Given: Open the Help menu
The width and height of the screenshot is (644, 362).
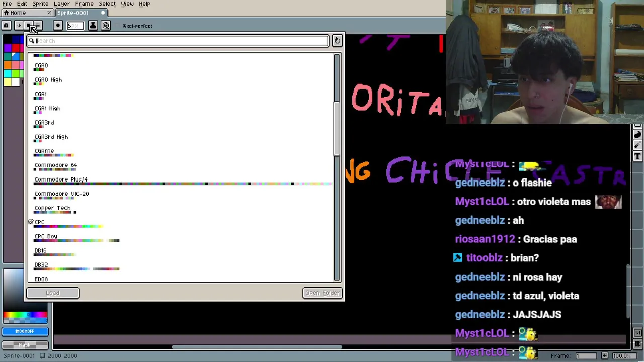Looking at the screenshot, I should [144, 4].
